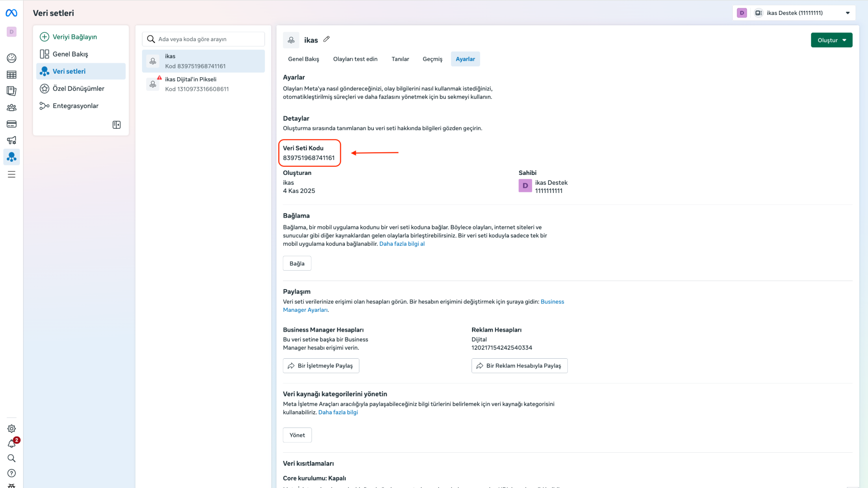Image resolution: width=868 pixels, height=488 pixels.
Task: Select the Ayarlar tab
Action: click(x=465, y=59)
